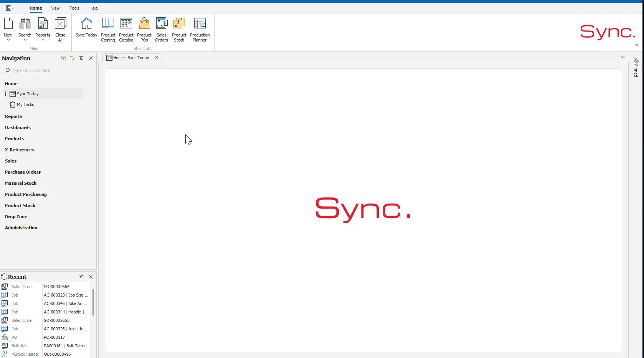Expand the Reports dropdown arrow in ribbon
The height and width of the screenshot is (358, 644).
(43, 40)
